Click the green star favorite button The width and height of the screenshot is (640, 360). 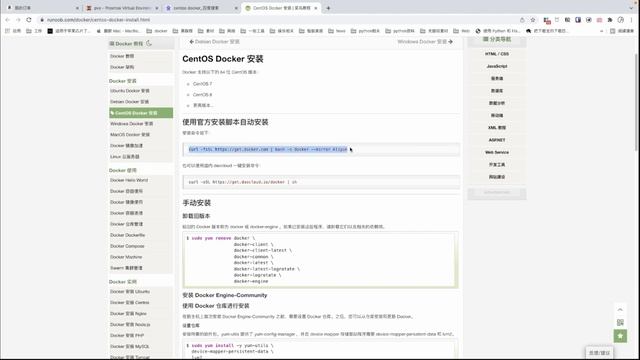pyautogui.click(x=620, y=336)
